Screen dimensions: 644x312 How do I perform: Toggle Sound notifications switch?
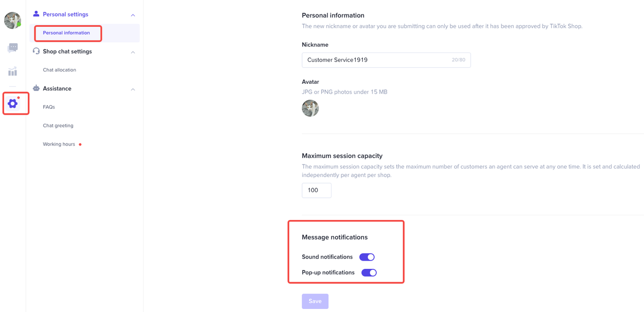click(x=367, y=257)
